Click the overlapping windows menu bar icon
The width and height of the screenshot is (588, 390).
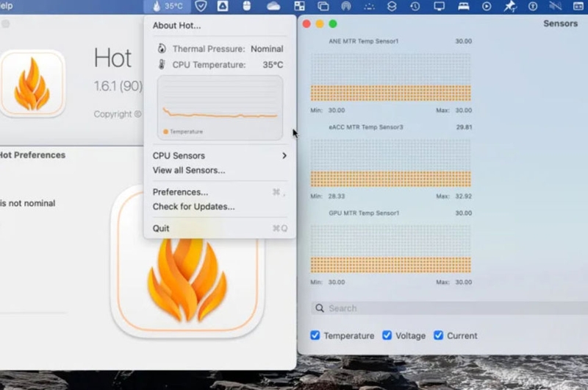click(323, 6)
